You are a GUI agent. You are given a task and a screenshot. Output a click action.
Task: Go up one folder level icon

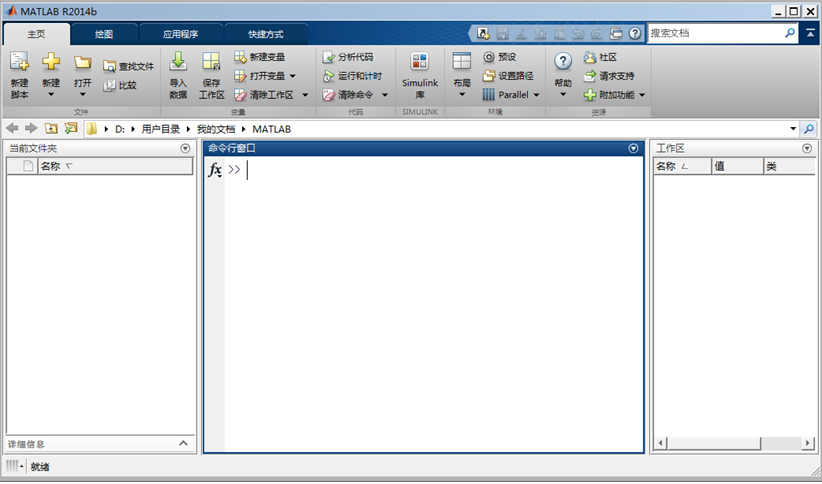click(x=51, y=128)
